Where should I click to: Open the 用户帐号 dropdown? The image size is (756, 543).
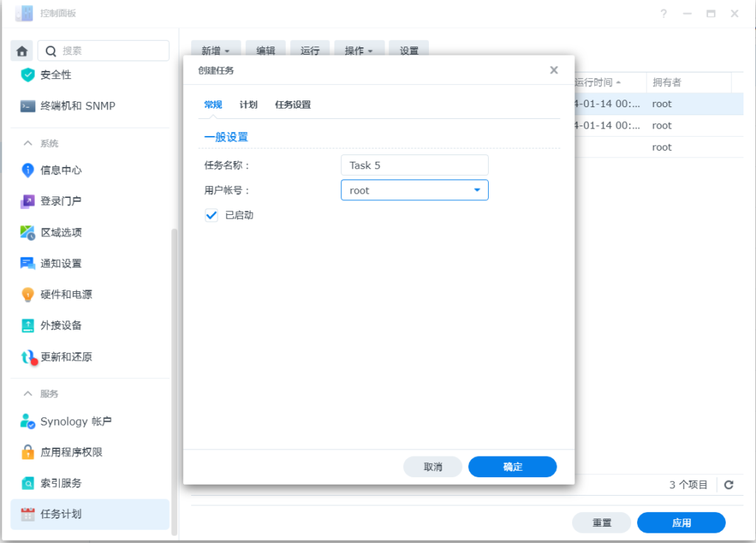[x=475, y=190]
